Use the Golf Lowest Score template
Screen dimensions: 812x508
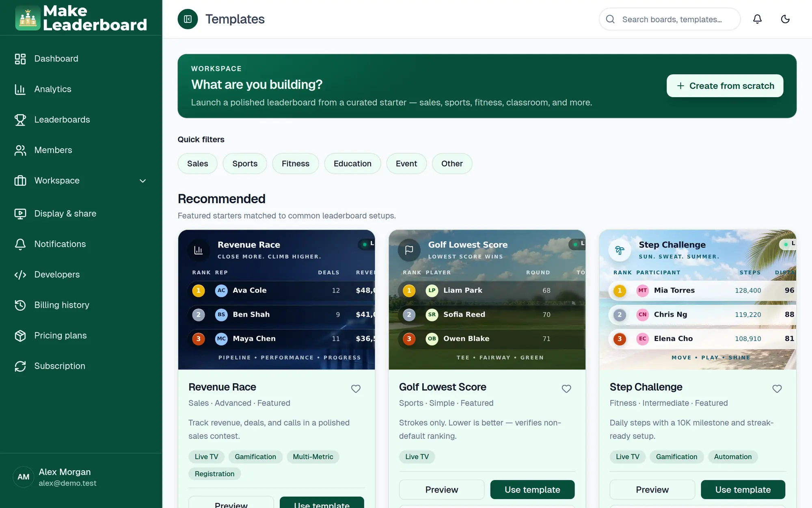tap(532, 490)
